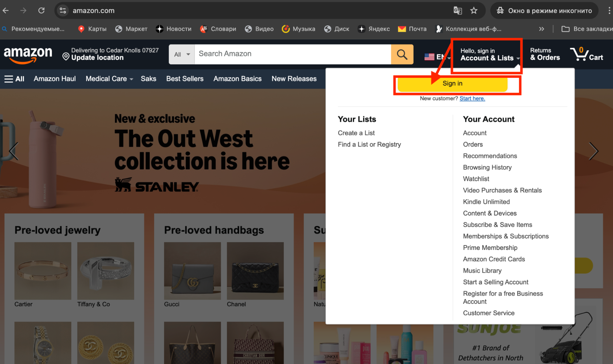Open Best Sellers nav item
The image size is (613, 364).
point(185,79)
